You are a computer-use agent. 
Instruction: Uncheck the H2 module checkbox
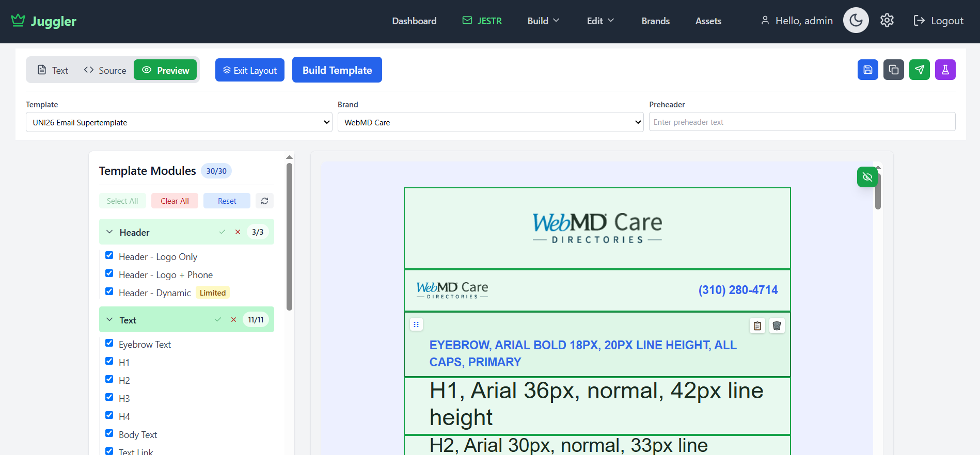coord(109,379)
